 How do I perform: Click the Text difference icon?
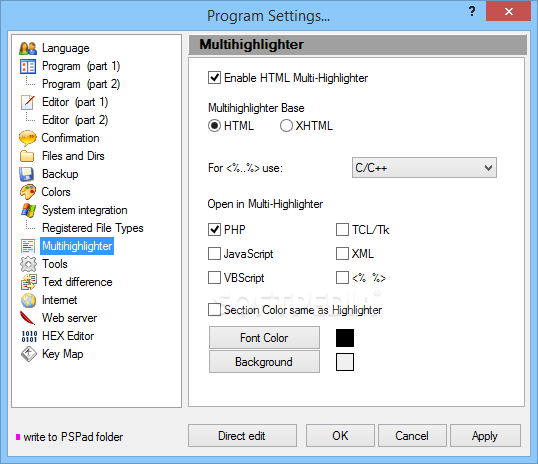point(28,282)
